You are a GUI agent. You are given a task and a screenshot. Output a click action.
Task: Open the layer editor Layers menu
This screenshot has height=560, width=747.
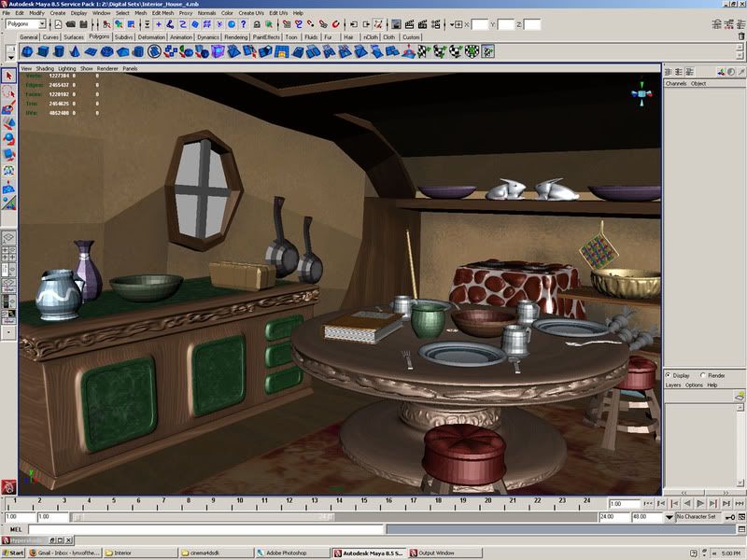click(672, 385)
